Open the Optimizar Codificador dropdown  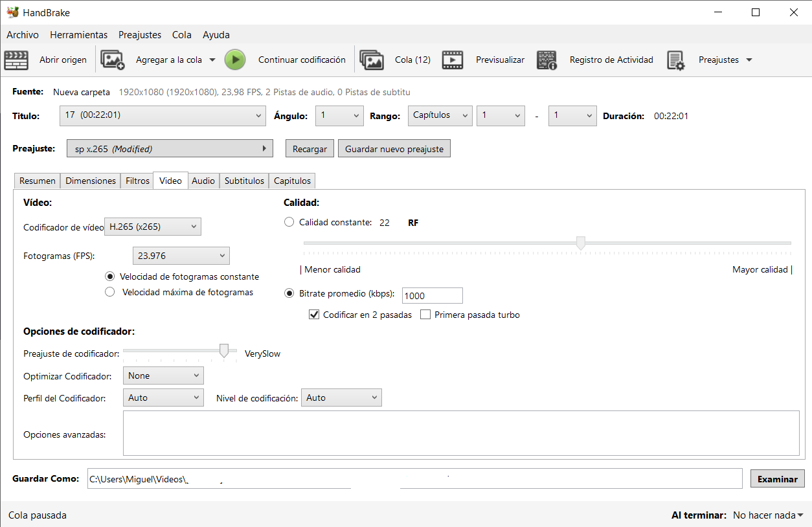coord(163,376)
